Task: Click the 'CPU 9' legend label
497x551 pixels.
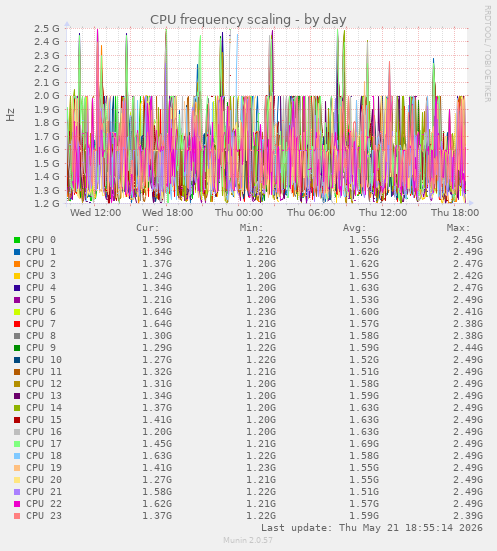Action: coord(41,348)
